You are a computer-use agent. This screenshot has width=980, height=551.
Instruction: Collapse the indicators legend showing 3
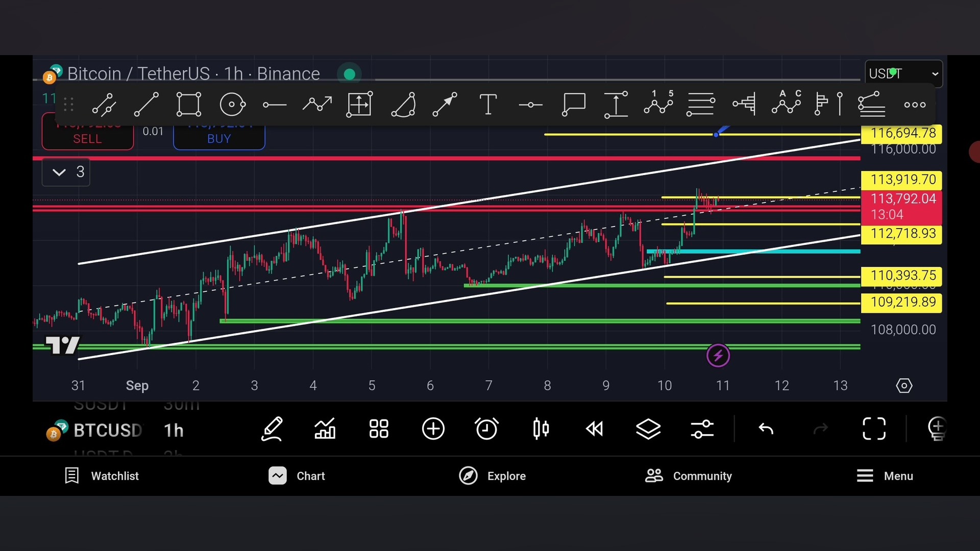coord(66,172)
